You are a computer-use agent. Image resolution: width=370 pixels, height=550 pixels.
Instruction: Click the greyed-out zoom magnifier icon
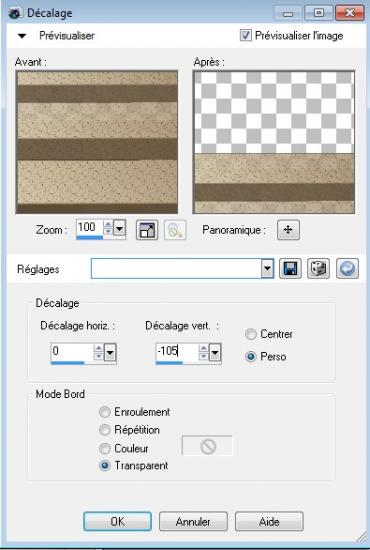[175, 230]
